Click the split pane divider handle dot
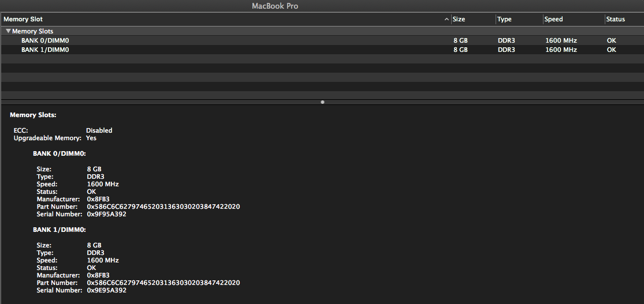Image resolution: width=644 pixels, height=304 pixels. (322, 102)
